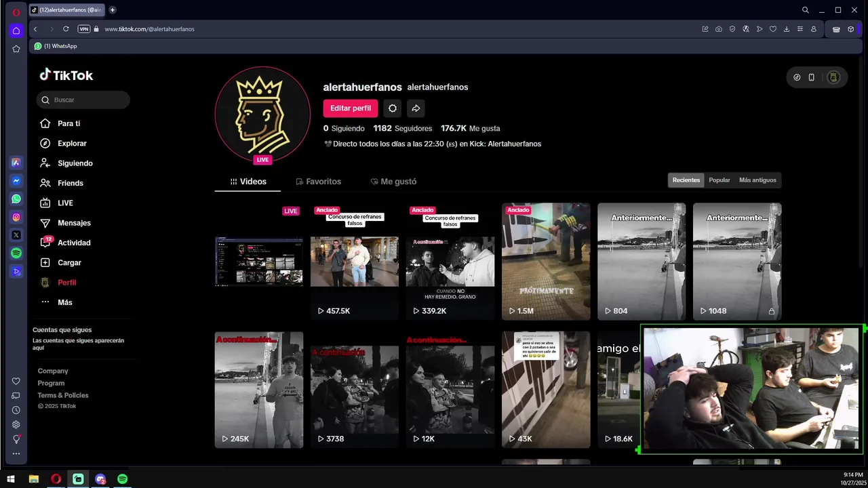Sort videos by Popular
Image resolution: width=868 pixels, height=488 pixels.
pyautogui.click(x=719, y=180)
